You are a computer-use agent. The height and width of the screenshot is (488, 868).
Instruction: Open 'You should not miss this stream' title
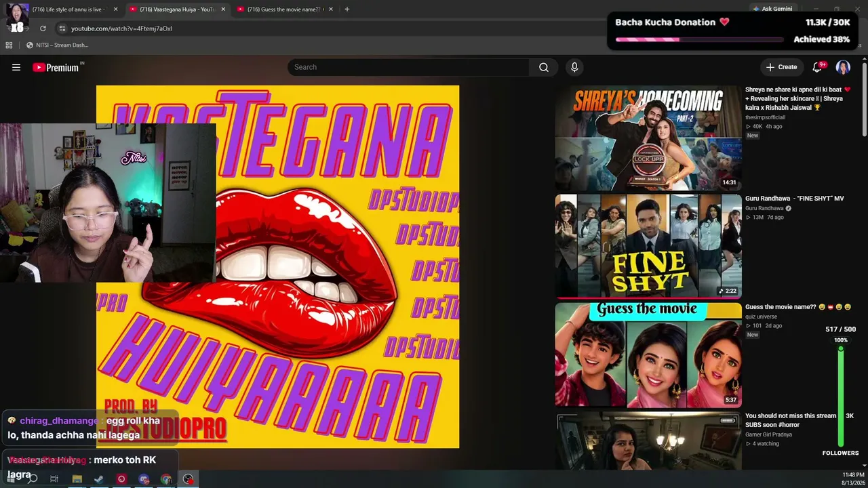pos(791,420)
